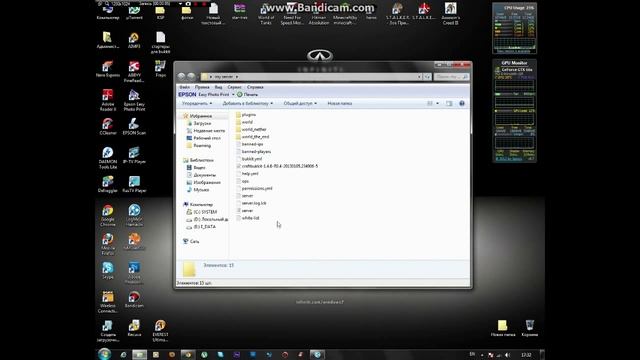
Task: Select the world_nether folder
Action: (x=251, y=129)
